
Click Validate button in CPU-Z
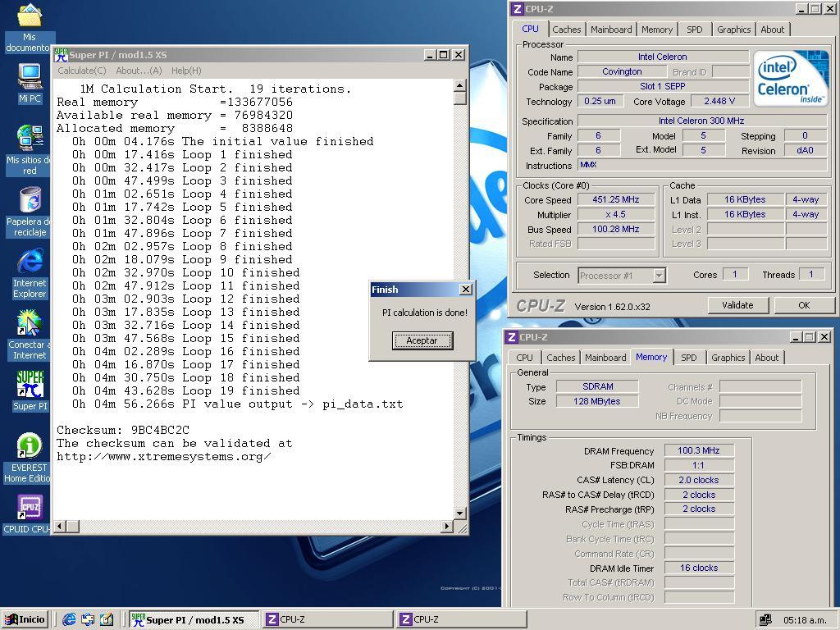coord(737,305)
